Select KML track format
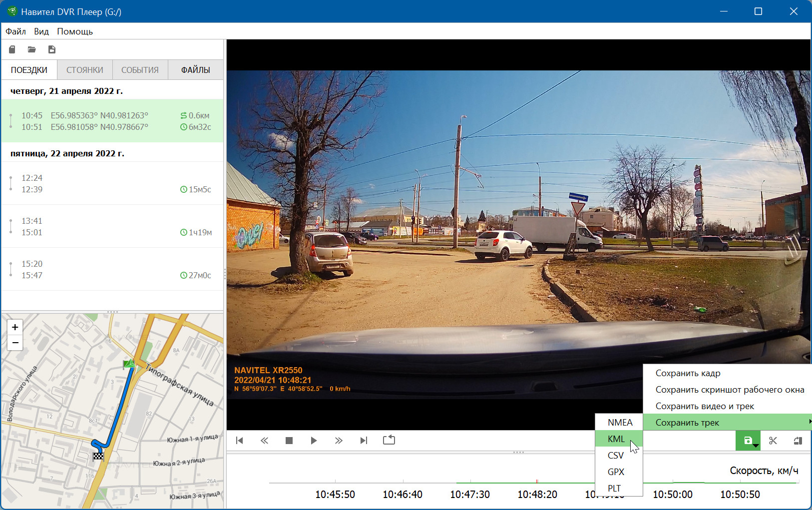Image resolution: width=812 pixels, height=510 pixels. (x=619, y=439)
